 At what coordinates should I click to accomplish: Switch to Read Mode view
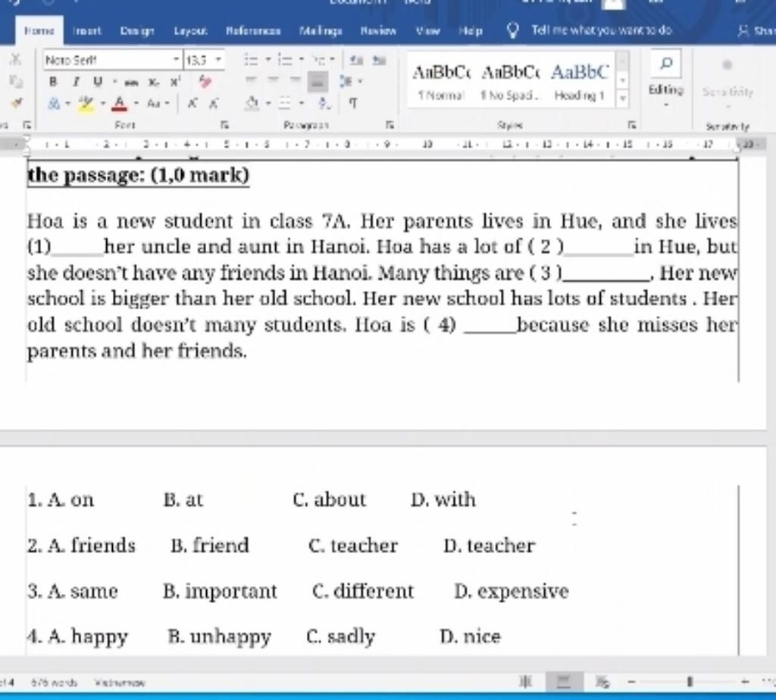(526, 682)
